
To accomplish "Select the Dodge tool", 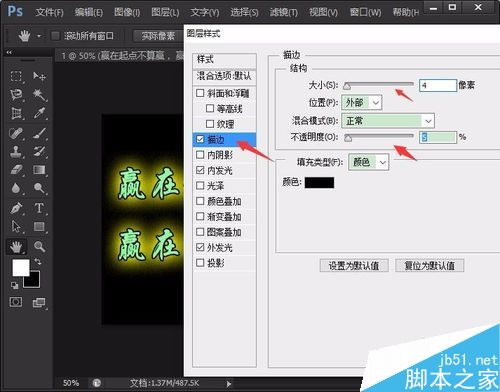I will [39, 189].
